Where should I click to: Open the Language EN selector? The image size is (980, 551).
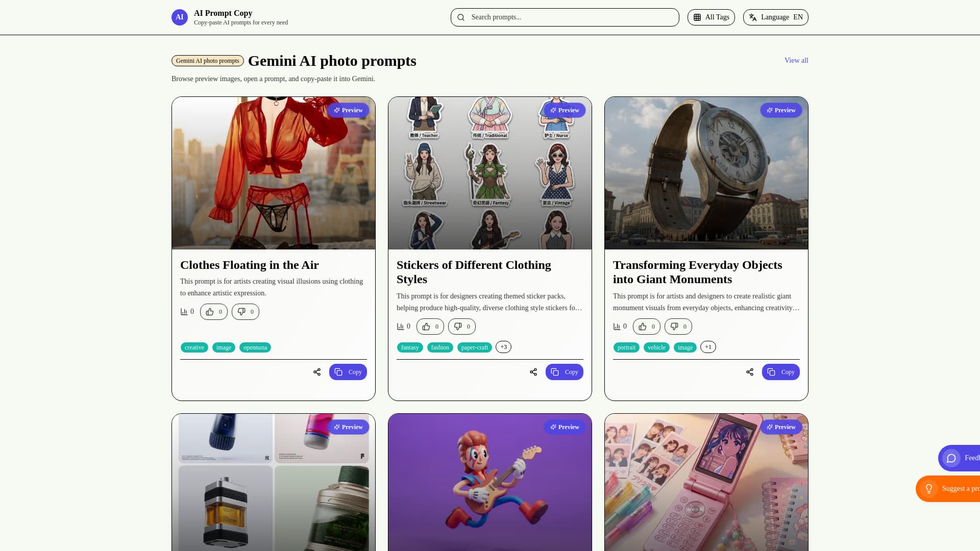click(775, 17)
